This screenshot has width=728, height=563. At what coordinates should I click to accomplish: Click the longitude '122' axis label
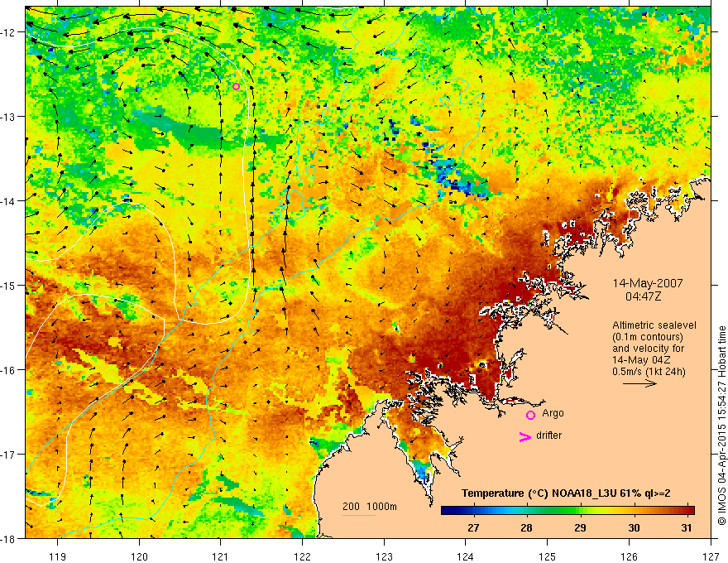tap(302, 556)
